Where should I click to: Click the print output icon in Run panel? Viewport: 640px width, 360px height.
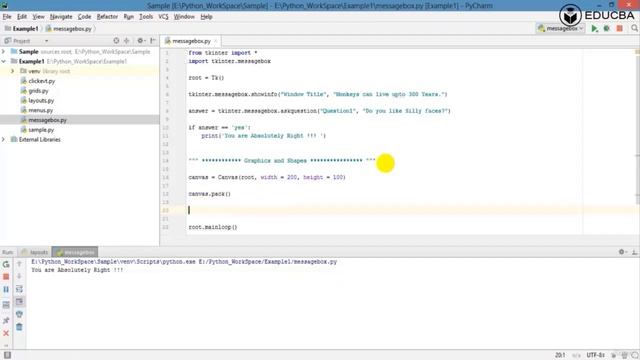click(x=19, y=315)
